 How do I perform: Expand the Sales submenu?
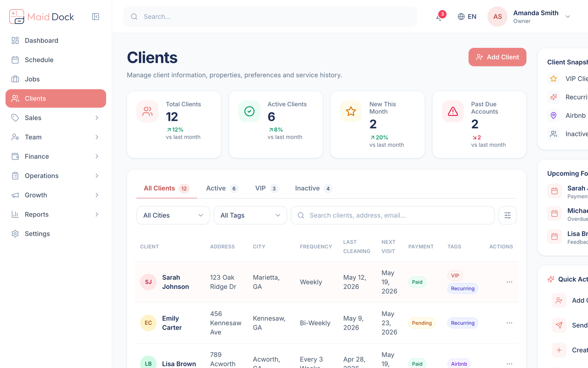(97, 118)
